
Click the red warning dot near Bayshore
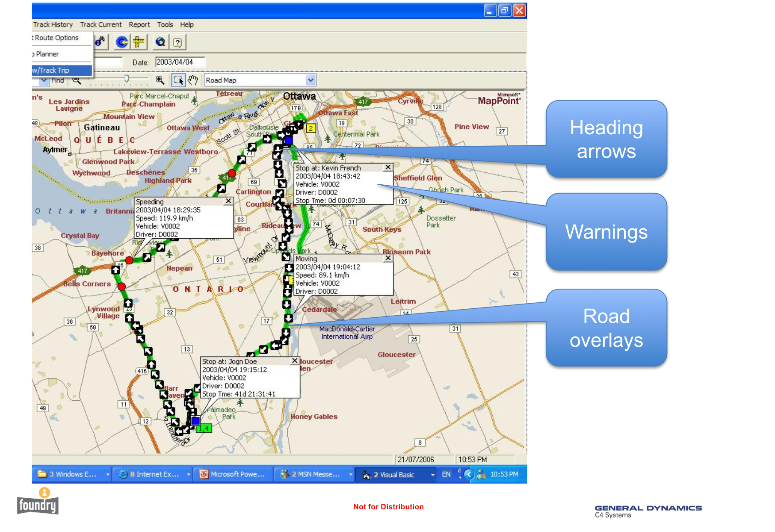tap(129, 260)
